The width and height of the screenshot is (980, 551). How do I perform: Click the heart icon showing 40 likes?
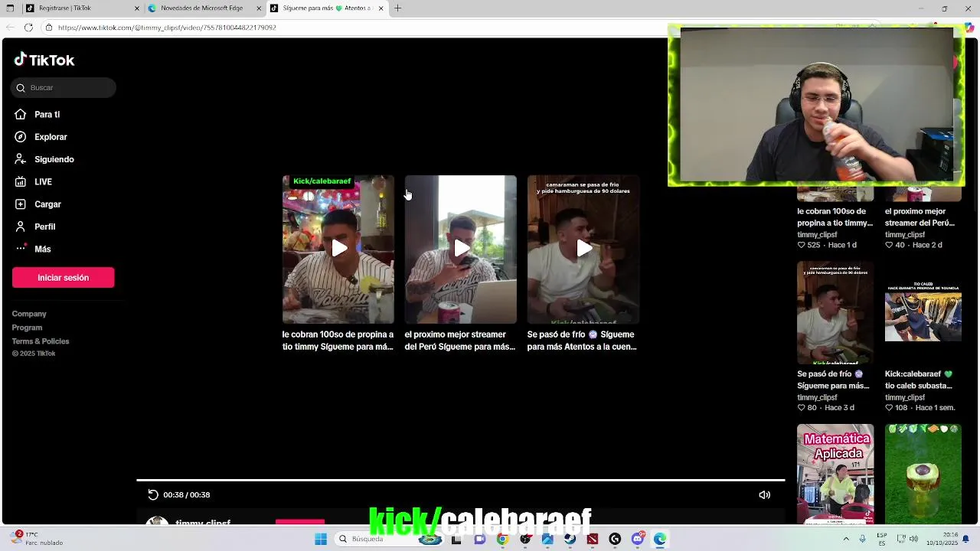point(889,245)
